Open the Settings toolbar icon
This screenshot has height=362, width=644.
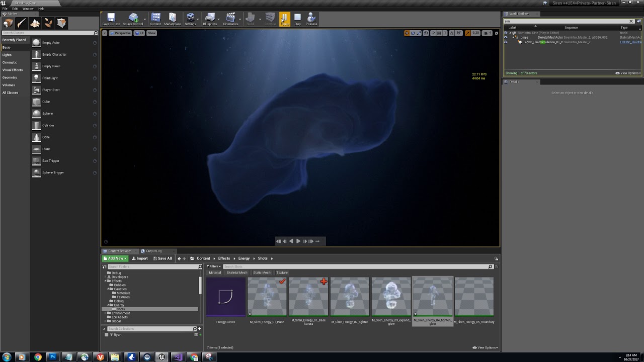(x=190, y=19)
